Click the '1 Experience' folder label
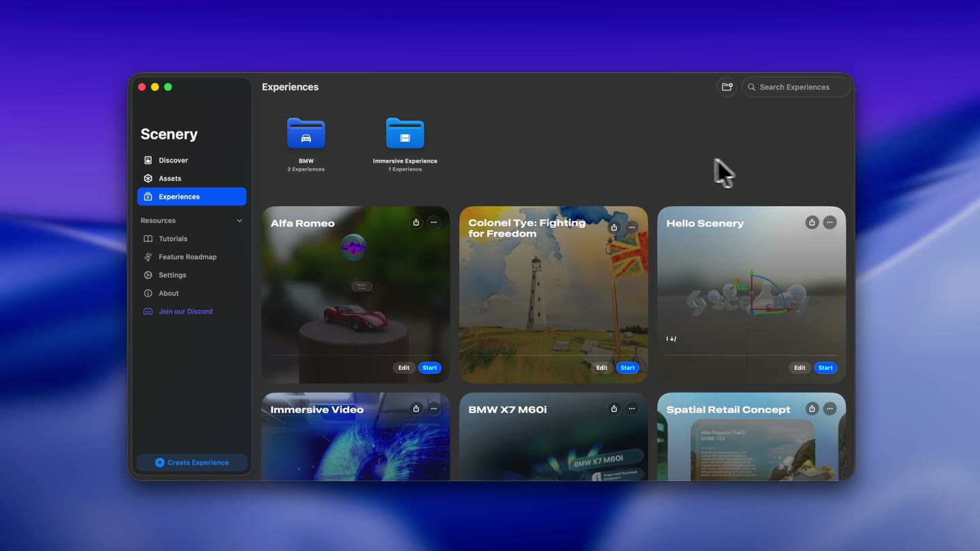980x551 pixels. (x=405, y=169)
